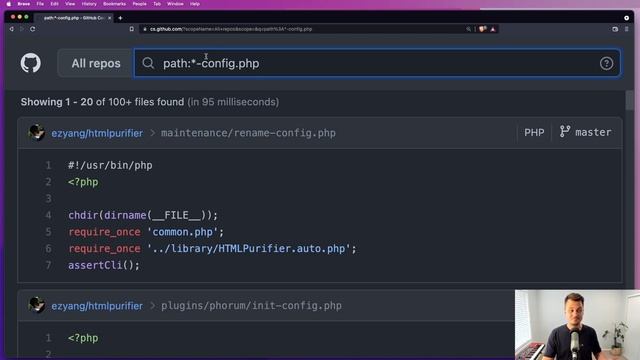The image size is (640, 360).
Task: Click '<?php' in init-config.php snippet
Action: click(83, 338)
